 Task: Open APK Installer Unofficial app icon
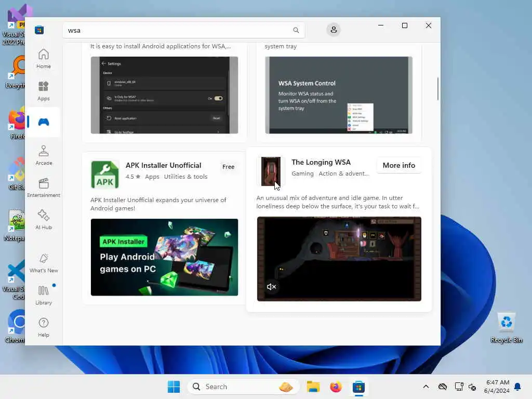coord(105,175)
